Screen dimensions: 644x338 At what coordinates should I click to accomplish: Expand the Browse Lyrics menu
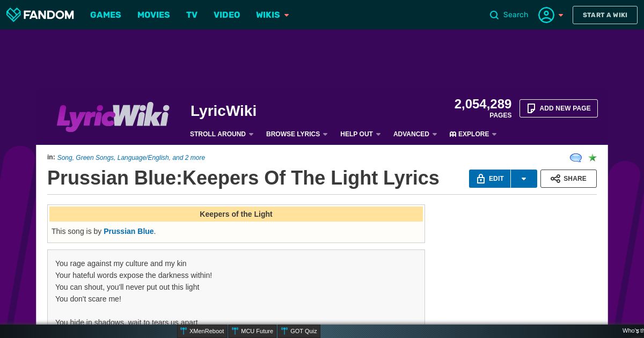(x=297, y=134)
